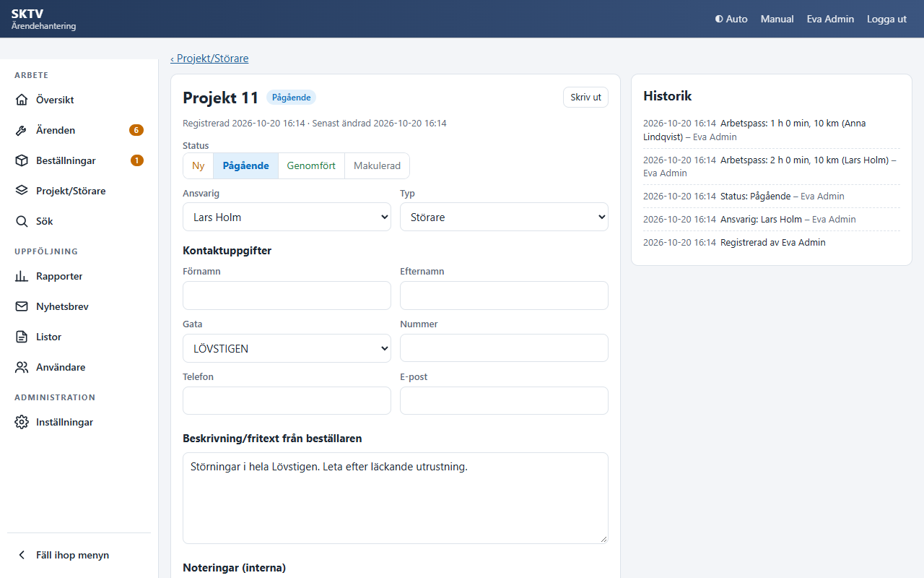
Task: Click the SKTV Ärendehantering logo
Action: [x=43, y=19]
